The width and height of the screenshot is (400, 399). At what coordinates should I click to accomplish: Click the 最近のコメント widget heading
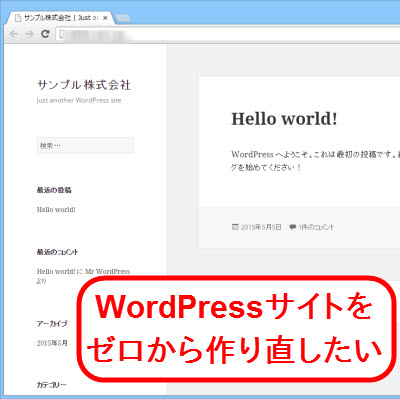point(57,252)
